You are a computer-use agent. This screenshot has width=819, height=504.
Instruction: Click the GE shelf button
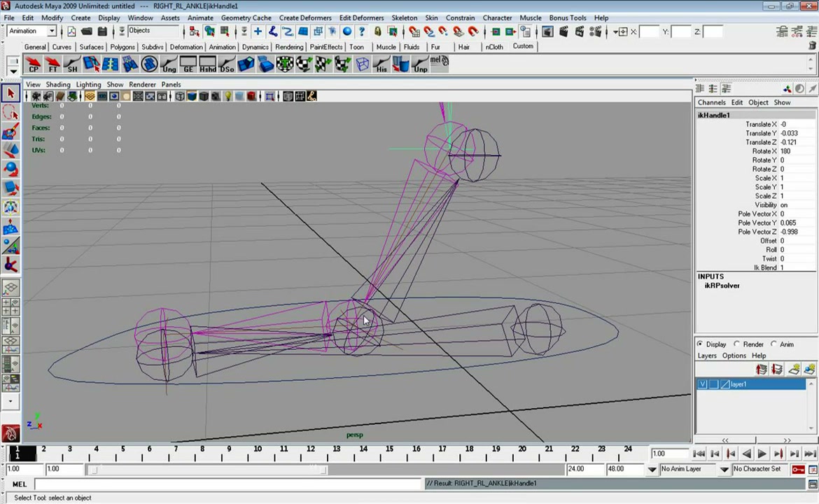pos(188,64)
